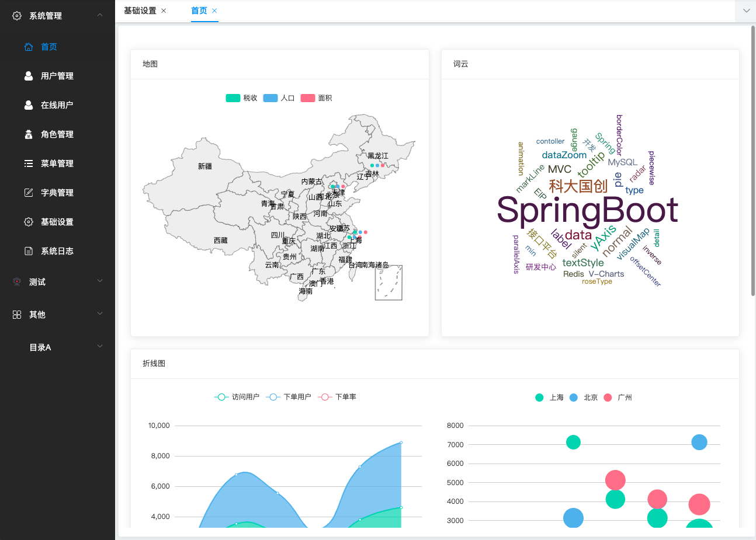
Task: Click the 首页 home icon in sidebar
Action: (x=29, y=47)
